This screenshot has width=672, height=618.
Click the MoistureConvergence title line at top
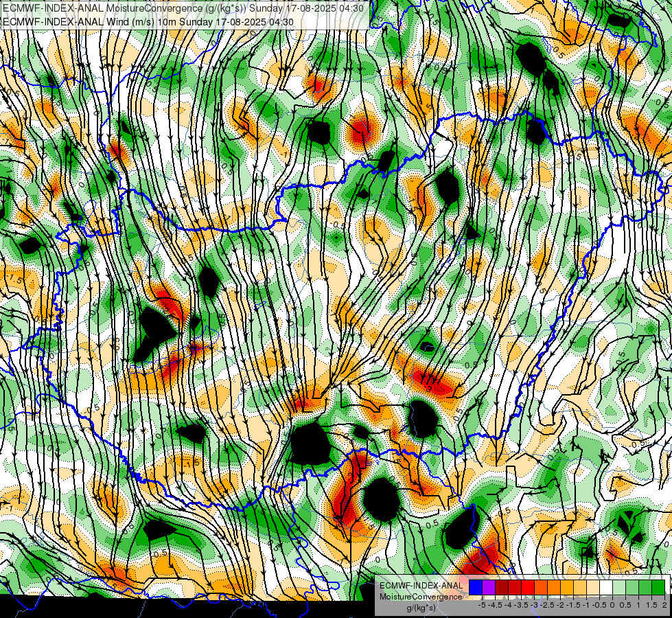click(x=183, y=8)
